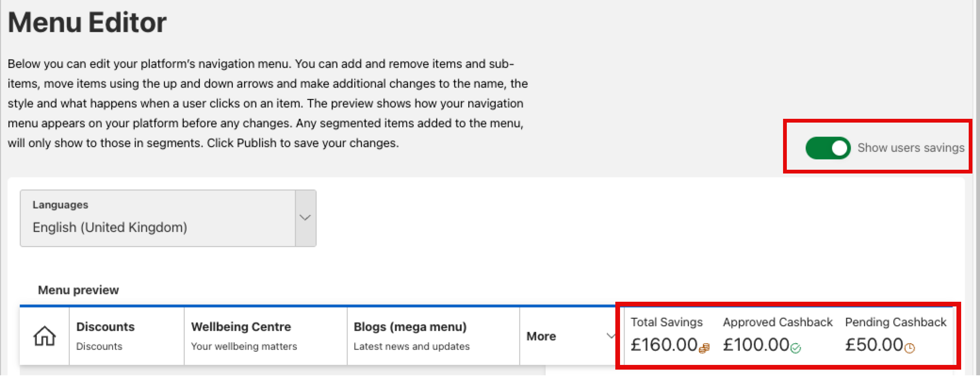Click the orange clock icon beside £50.00
This screenshot has height=380, width=980.
click(x=909, y=348)
